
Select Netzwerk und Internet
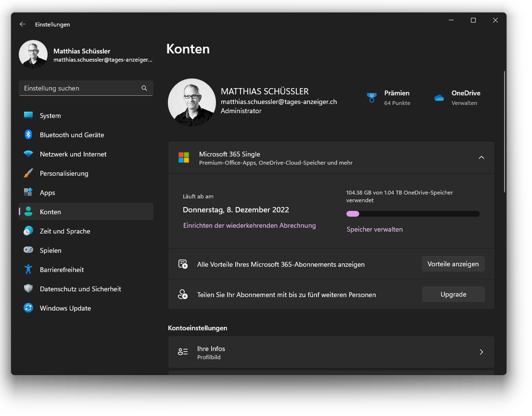[86, 154]
